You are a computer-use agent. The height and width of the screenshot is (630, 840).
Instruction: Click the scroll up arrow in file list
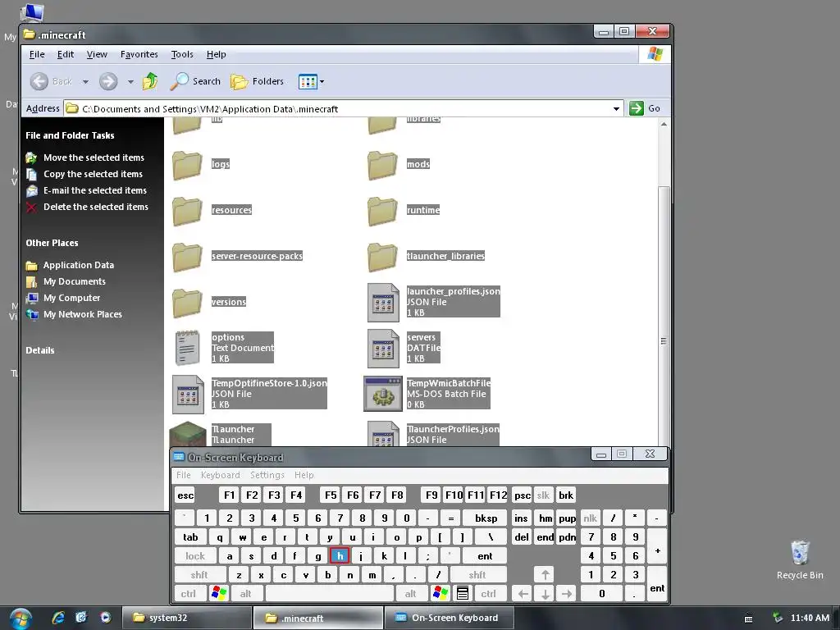coord(664,124)
